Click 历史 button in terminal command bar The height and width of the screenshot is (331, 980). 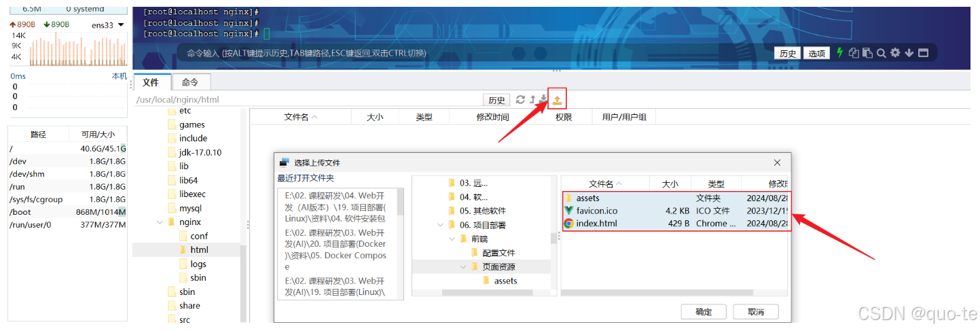pos(787,53)
